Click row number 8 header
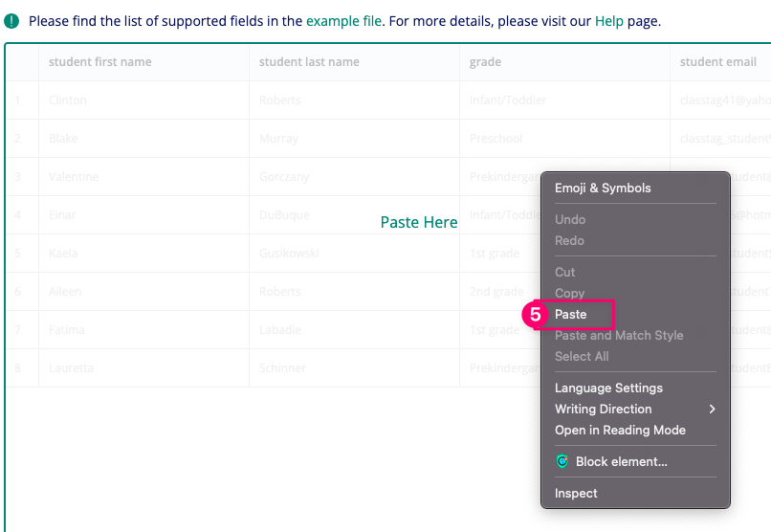This screenshot has width=771, height=532. (18, 368)
